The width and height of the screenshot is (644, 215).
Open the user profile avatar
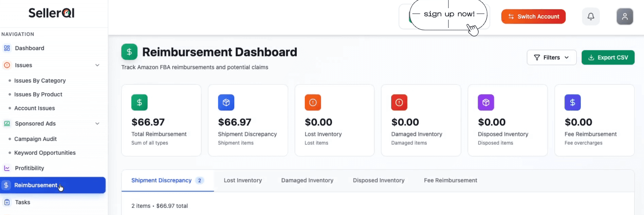point(625,16)
